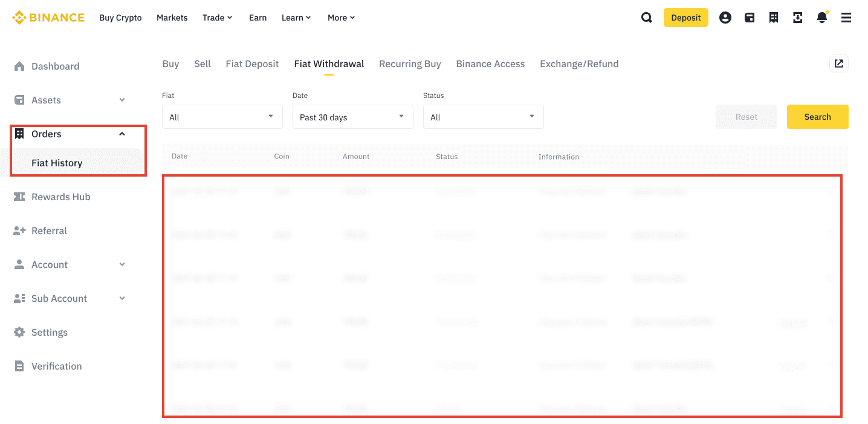Click the download app icon
This screenshot has height=424, width=868.
[x=798, y=18]
